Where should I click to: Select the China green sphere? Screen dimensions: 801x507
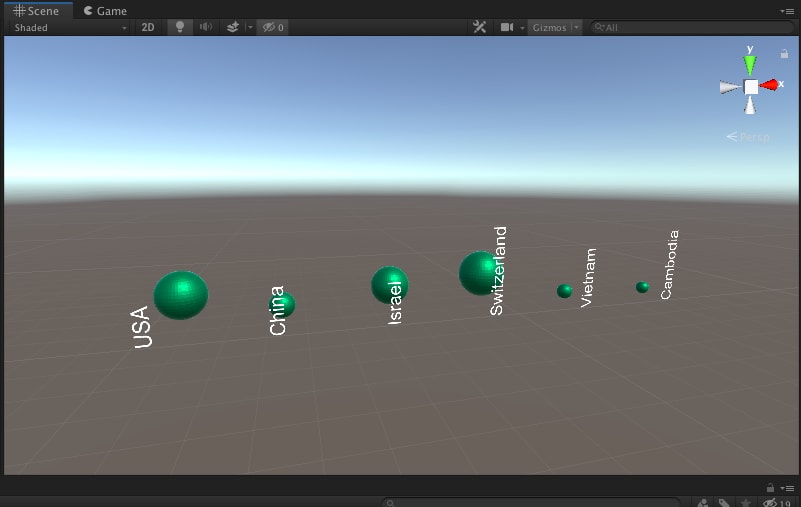click(x=282, y=305)
